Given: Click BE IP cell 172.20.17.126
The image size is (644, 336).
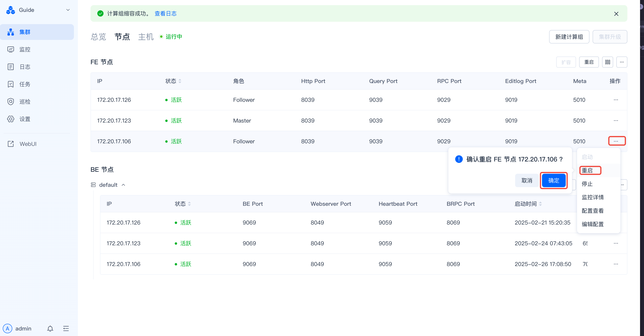Looking at the screenshot, I should coord(124,223).
